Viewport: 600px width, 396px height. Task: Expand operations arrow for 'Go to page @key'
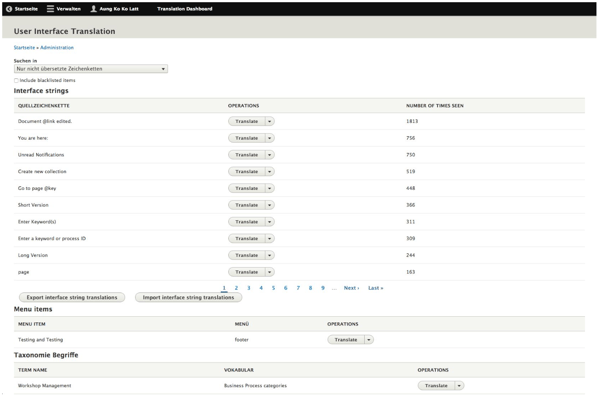pyautogui.click(x=269, y=188)
